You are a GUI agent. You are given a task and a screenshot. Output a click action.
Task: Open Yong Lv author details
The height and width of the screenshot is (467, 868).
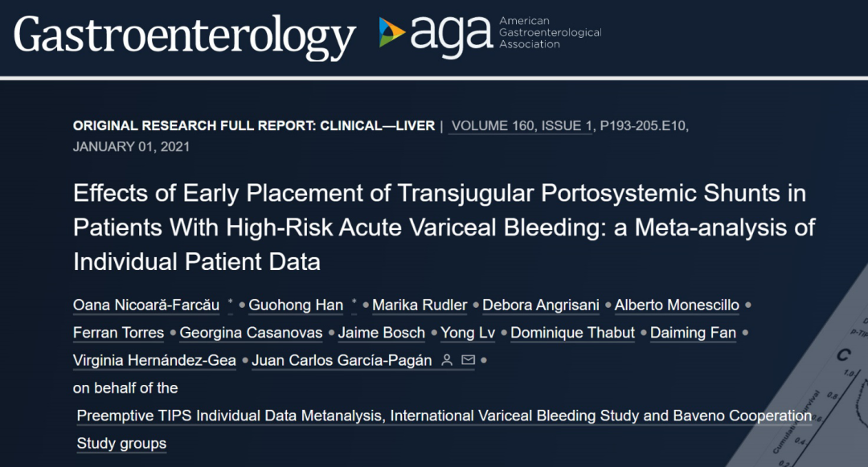tap(468, 333)
